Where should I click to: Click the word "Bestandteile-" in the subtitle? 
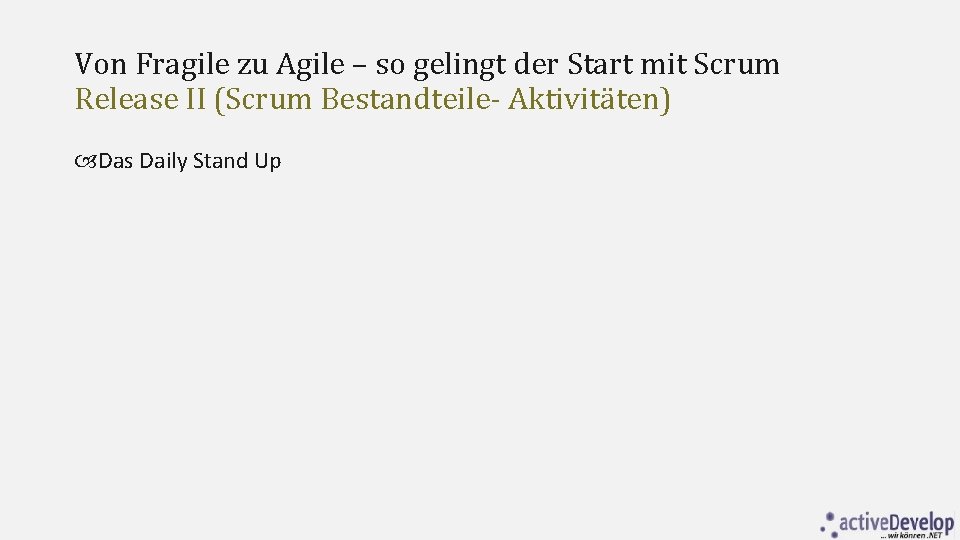(x=406, y=99)
